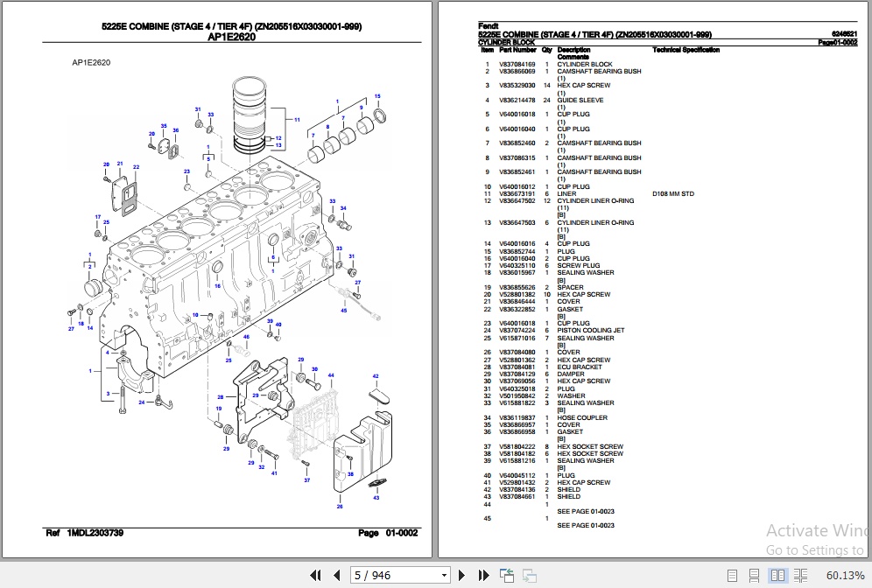Click the previous view icon
872x588 pixels.
507,575
